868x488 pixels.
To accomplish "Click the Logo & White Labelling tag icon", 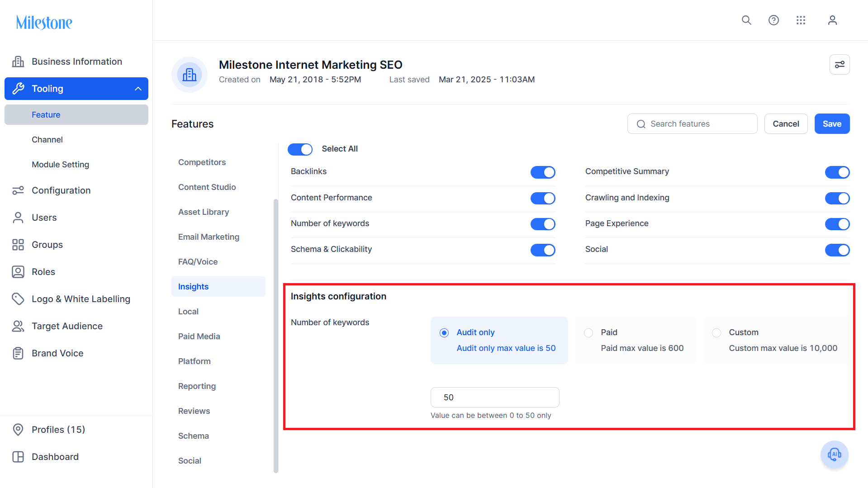I will pos(18,299).
